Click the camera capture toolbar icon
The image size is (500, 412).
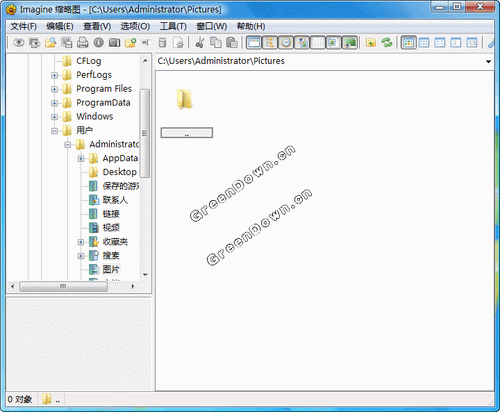click(114, 43)
